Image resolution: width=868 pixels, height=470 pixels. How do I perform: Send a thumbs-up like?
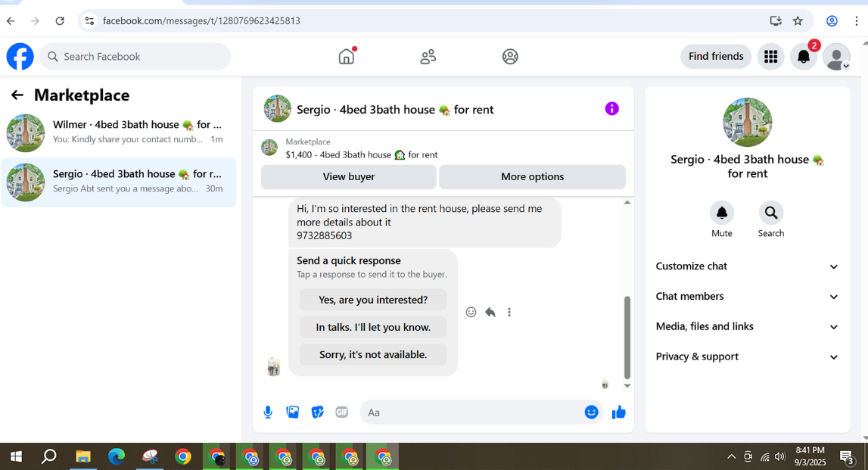(618, 412)
